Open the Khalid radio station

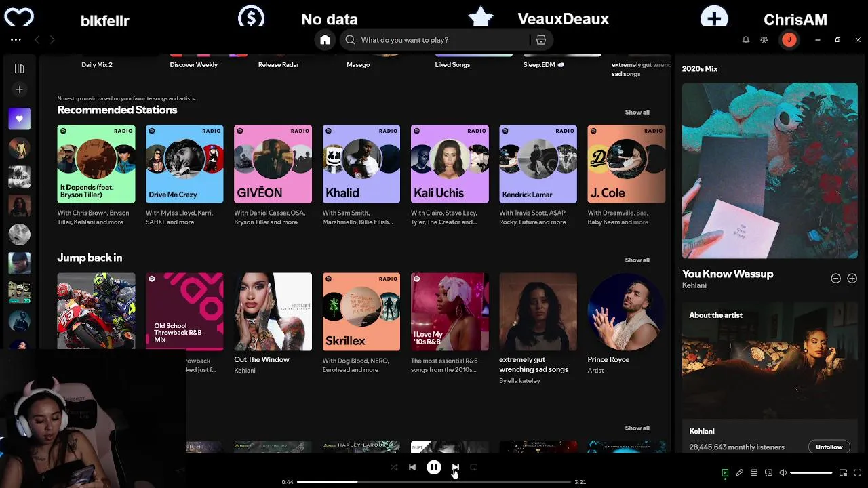coord(361,164)
